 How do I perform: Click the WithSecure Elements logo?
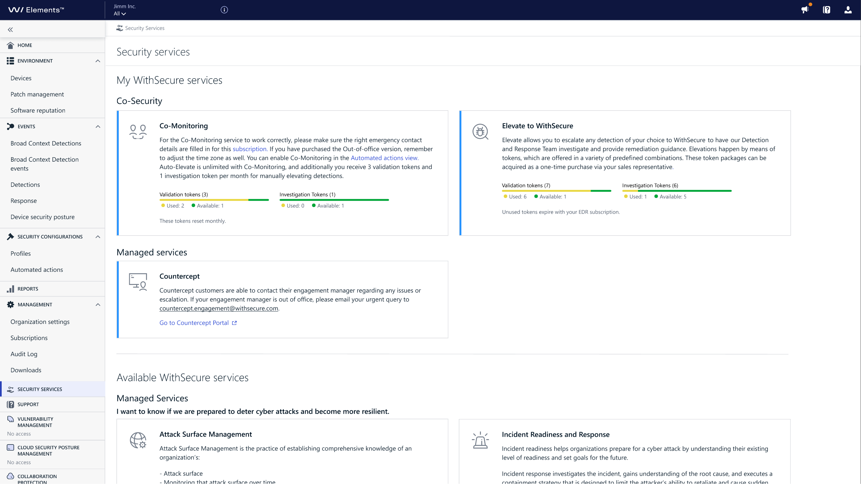pos(36,10)
